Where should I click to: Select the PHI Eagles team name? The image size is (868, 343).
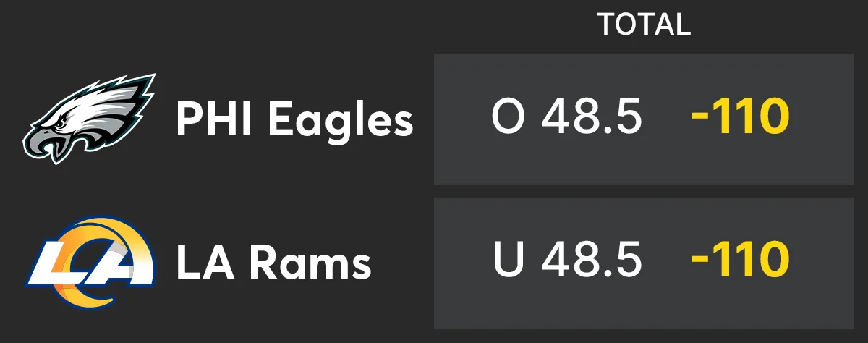pos(294,119)
